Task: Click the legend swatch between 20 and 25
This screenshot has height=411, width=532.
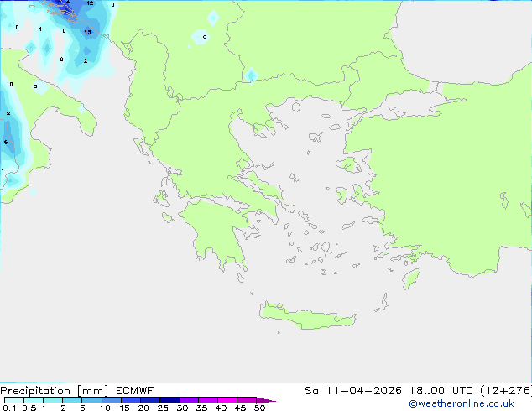Action: pyautogui.click(x=150, y=400)
